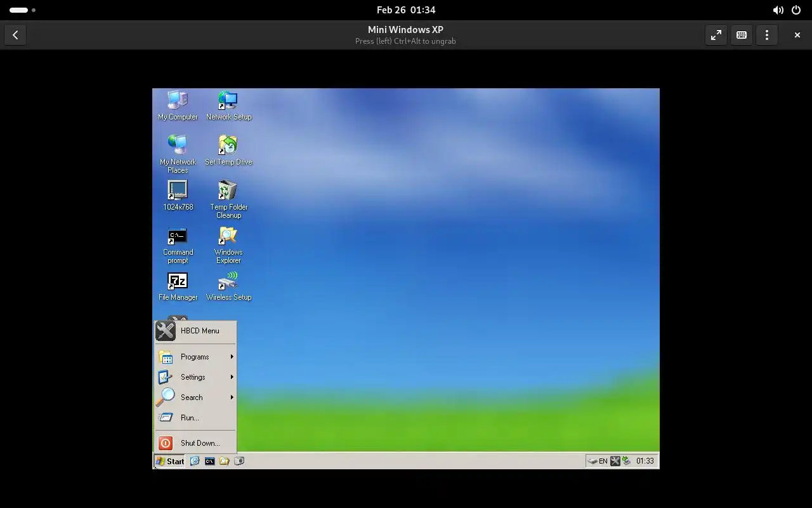Open the HBCD tools tray icon
This screenshot has height=508, width=812.
[x=615, y=461]
